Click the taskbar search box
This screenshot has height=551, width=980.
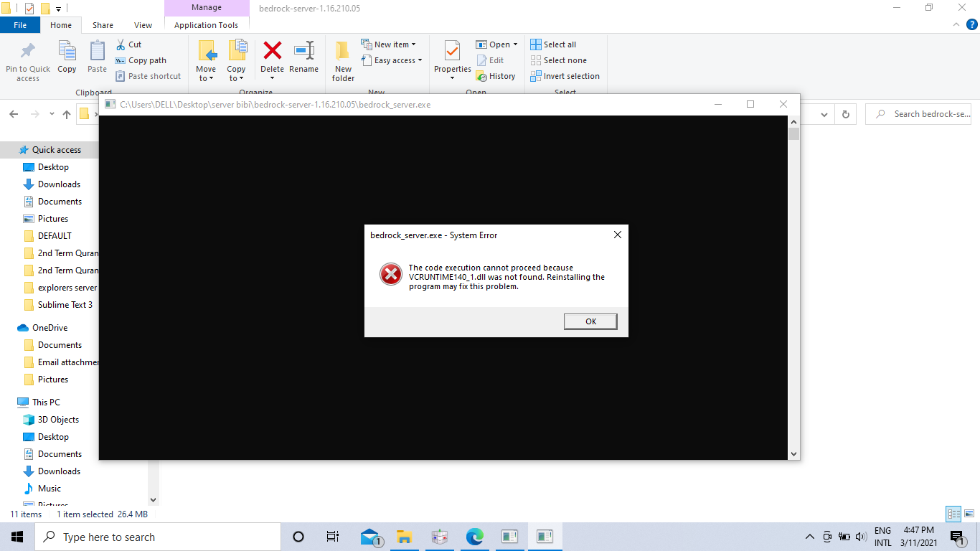pos(158,537)
